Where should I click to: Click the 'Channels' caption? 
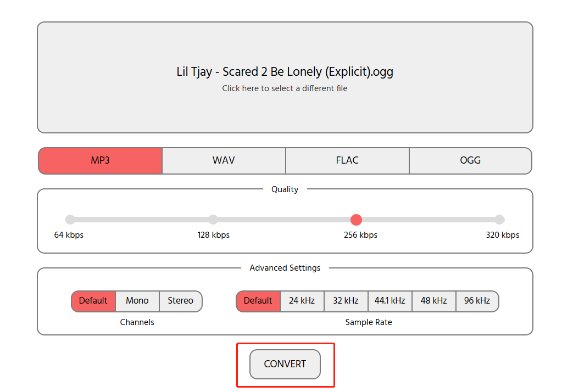[137, 322]
